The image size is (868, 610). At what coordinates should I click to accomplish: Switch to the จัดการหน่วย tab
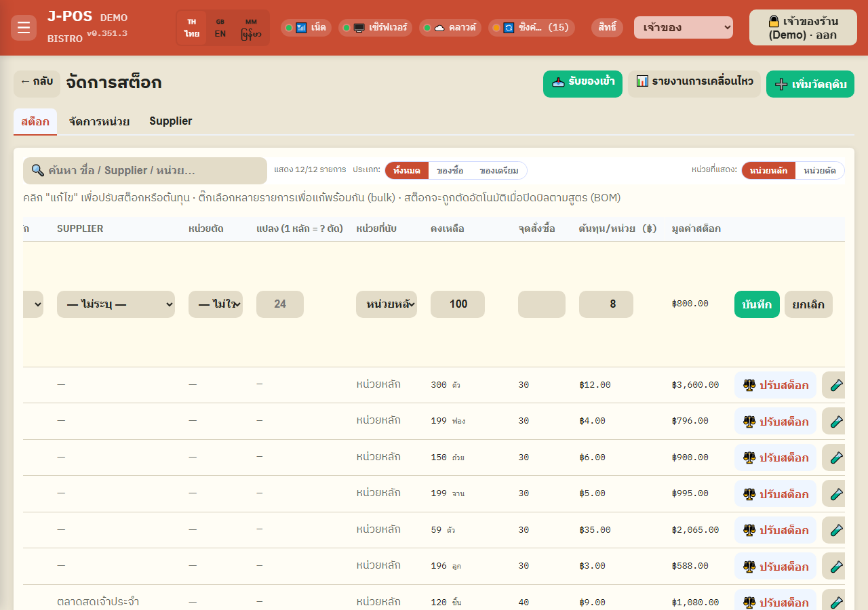(99, 121)
